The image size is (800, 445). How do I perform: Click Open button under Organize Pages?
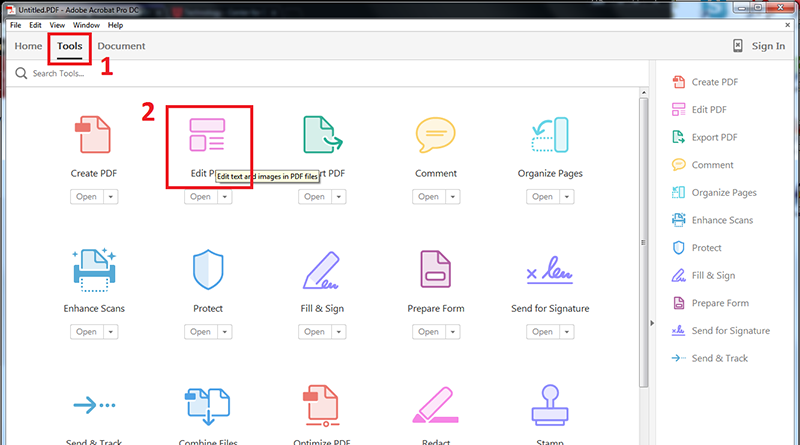(543, 196)
